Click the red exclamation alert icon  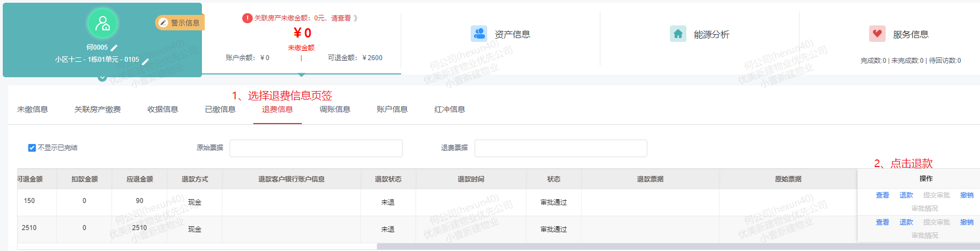tap(247, 18)
